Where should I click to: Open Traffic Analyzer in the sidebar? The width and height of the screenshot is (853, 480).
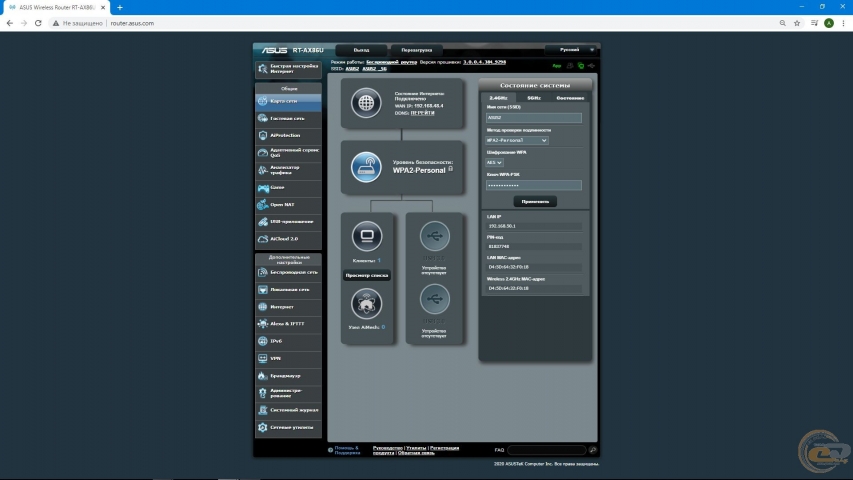(x=288, y=170)
